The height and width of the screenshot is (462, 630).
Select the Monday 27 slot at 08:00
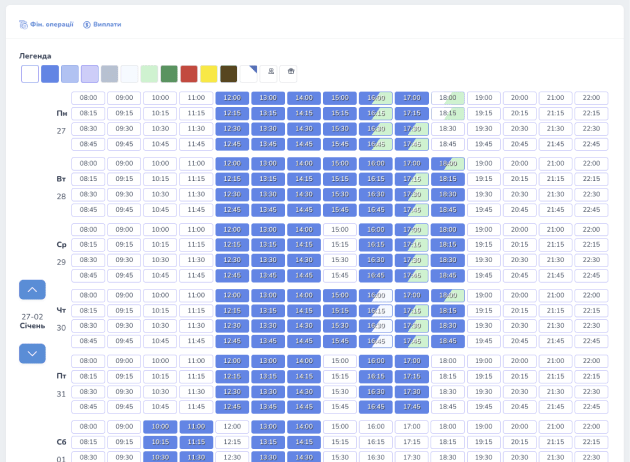[88, 98]
